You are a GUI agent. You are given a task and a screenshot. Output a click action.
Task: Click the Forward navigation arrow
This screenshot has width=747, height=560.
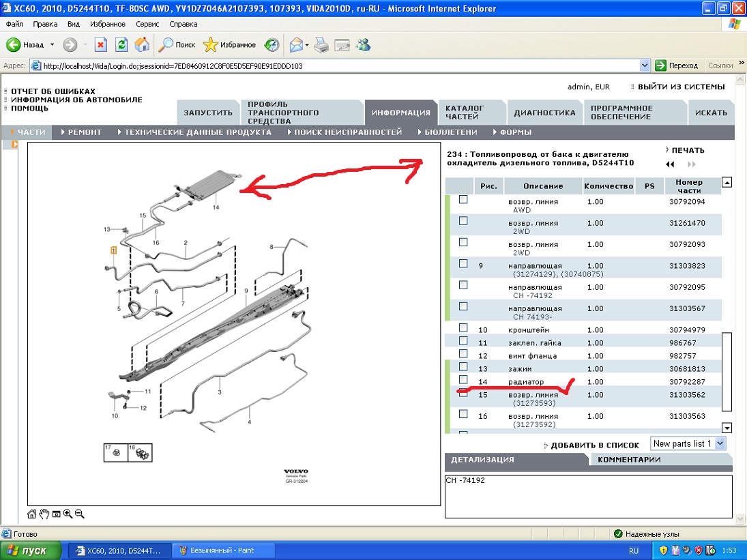[70, 45]
